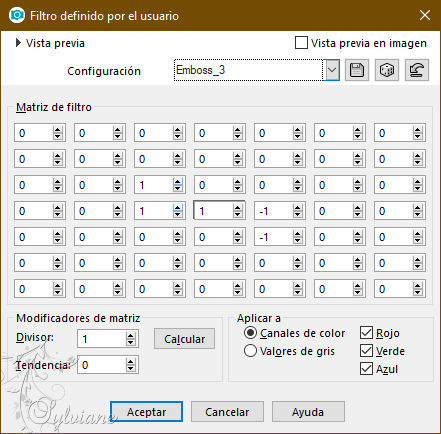Close the Filtro definido por el usuario dialog

pyautogui.click(x=425, y=15)
